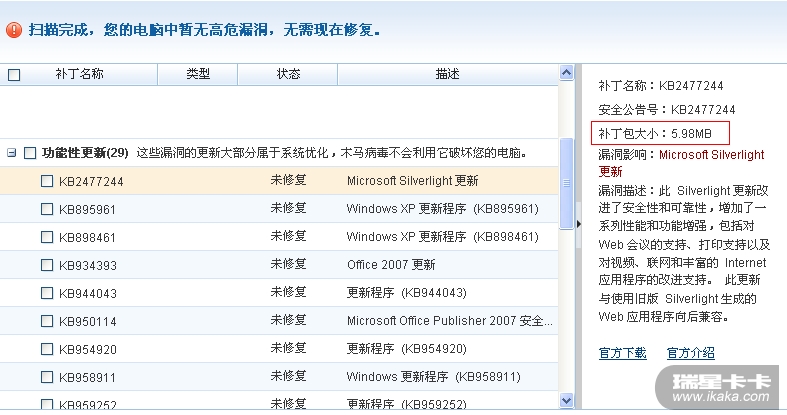Select the KB958911 row name
The image size is (787, 415).
click(x=87, y=377)
